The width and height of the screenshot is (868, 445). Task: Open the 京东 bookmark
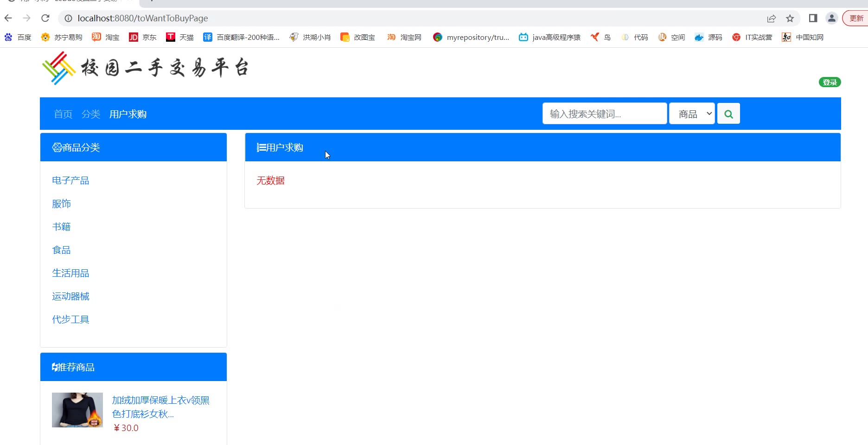(143, 37)
